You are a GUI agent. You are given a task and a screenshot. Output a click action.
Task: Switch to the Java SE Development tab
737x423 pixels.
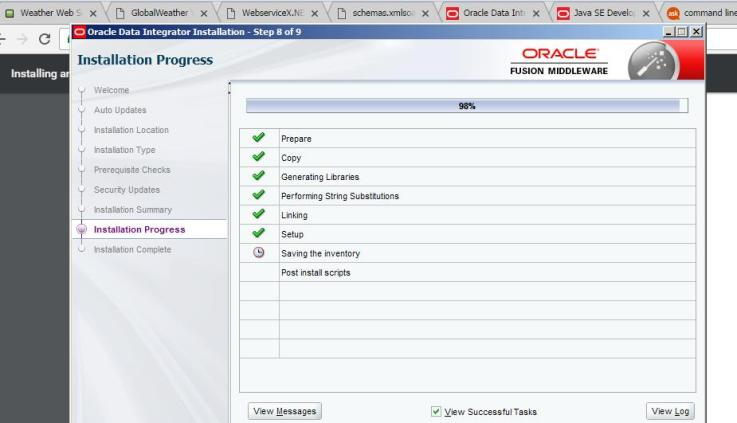[x=604, y=13]
